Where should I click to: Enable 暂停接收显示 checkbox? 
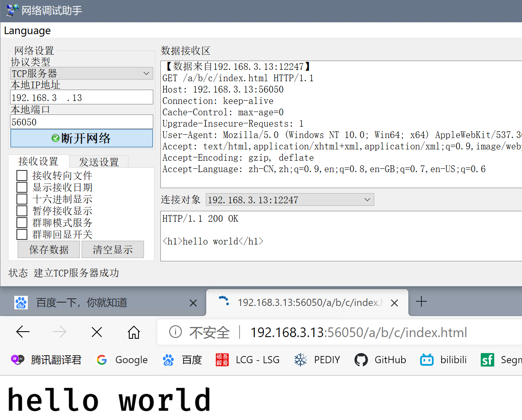pyautogui.click(x=22, y=211)
